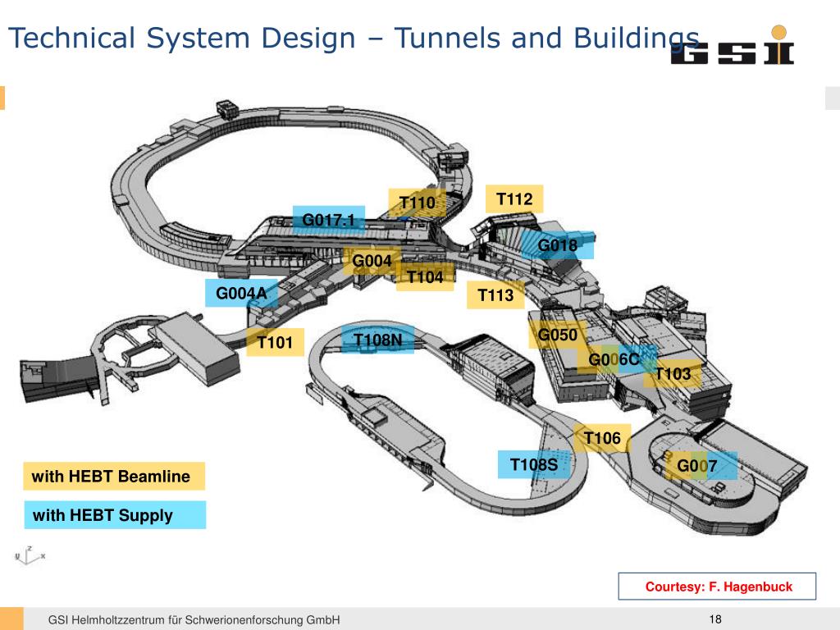Select the T101 tunnel label

pyautogui.click(x=275, y=342)
